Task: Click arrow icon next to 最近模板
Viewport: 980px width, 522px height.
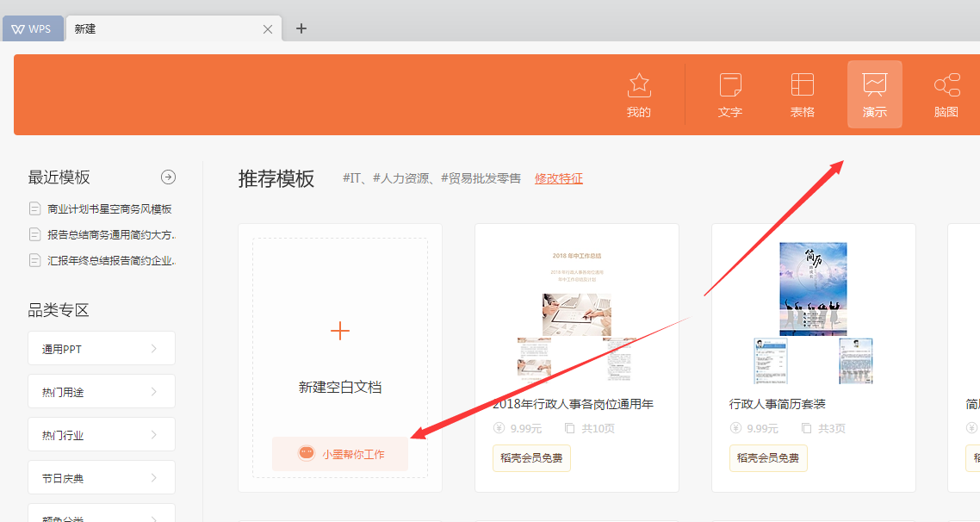Action: coord(168,177)
